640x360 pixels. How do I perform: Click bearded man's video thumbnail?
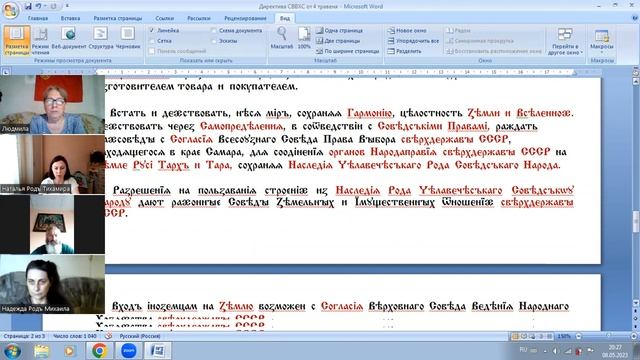[x=52, y=224]
